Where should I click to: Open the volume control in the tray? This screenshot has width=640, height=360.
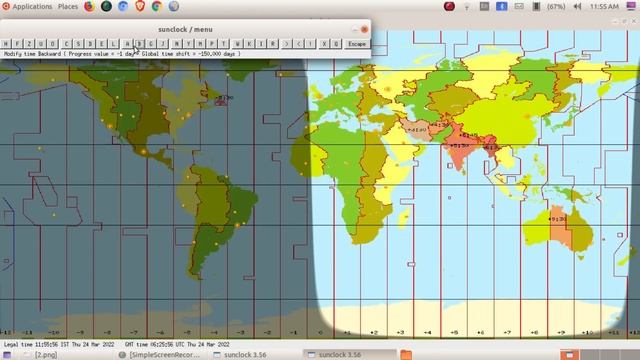tap(577, 7)
